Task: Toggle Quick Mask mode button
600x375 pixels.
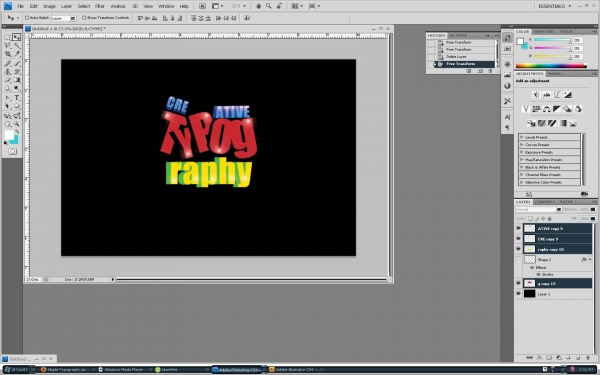Action: click(12, 152)
